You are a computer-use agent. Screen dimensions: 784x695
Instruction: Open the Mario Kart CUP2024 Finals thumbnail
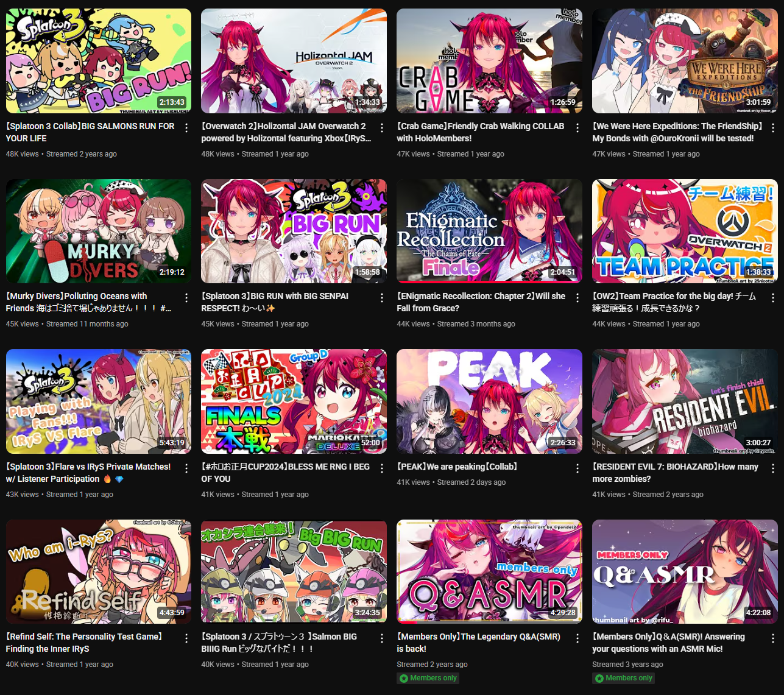tap(294, 401)
